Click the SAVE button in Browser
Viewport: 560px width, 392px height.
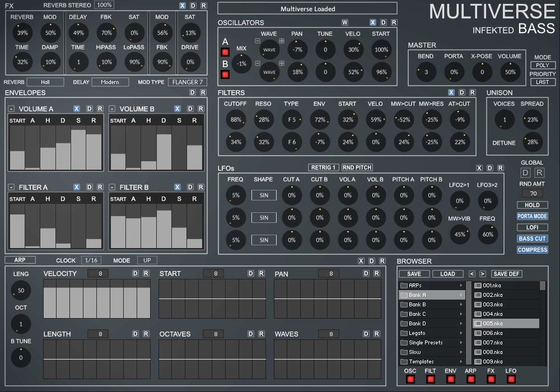(x=414, y=274)
